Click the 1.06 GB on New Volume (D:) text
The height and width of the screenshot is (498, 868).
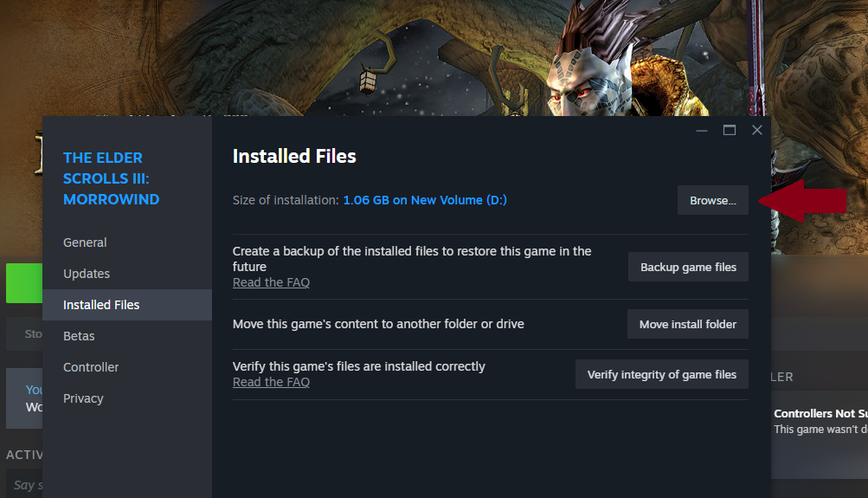coord(425,200)
